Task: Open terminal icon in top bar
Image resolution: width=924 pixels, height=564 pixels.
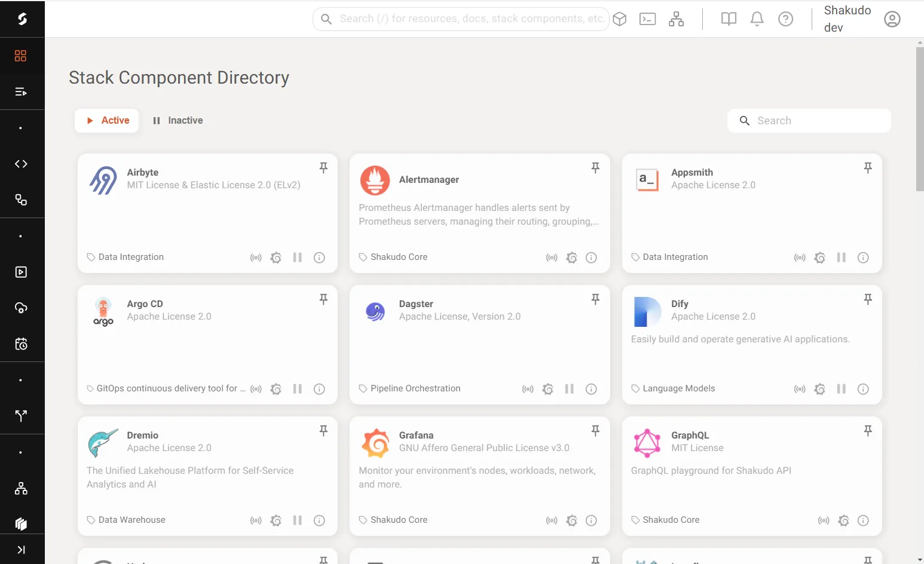Action: 648,19
